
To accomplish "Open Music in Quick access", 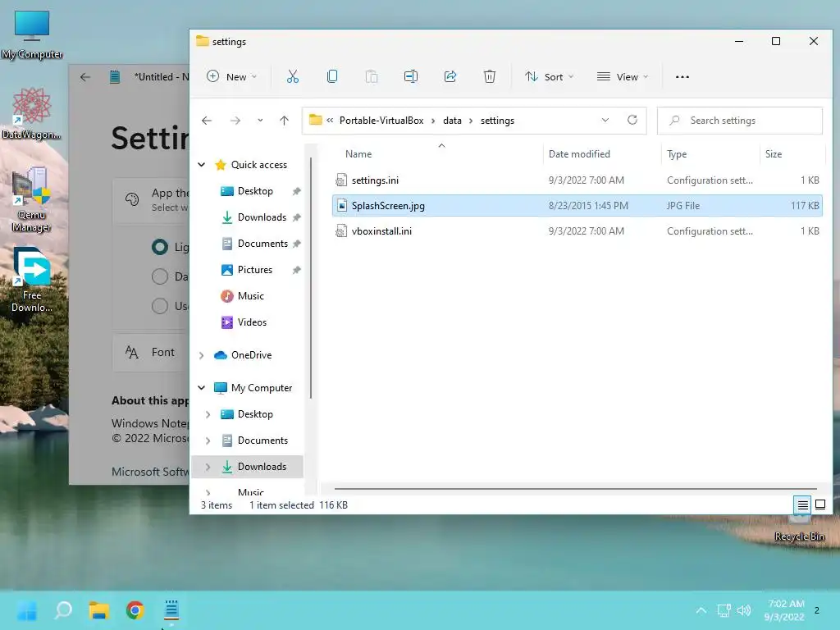I will click(x=251, y=295).
